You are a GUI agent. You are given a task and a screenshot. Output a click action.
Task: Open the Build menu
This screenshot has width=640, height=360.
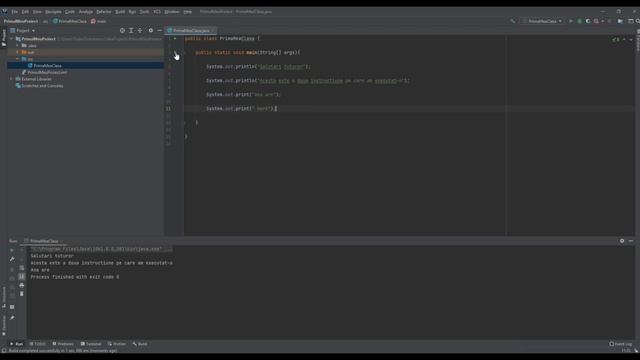point(120,12)
